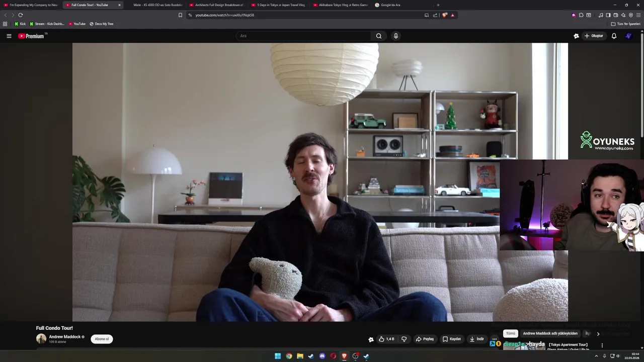The width and height of the screenshot is (644, 362).
Task: Open the browser extensions puzzle icon
Action: tap(581, 15)
